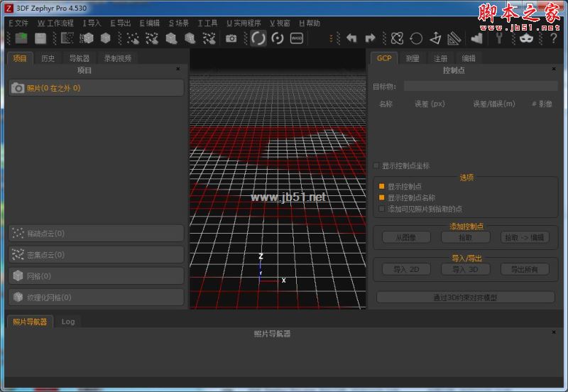Click the new project icon with green mark
Screen dimensions: 568x392
21,38
